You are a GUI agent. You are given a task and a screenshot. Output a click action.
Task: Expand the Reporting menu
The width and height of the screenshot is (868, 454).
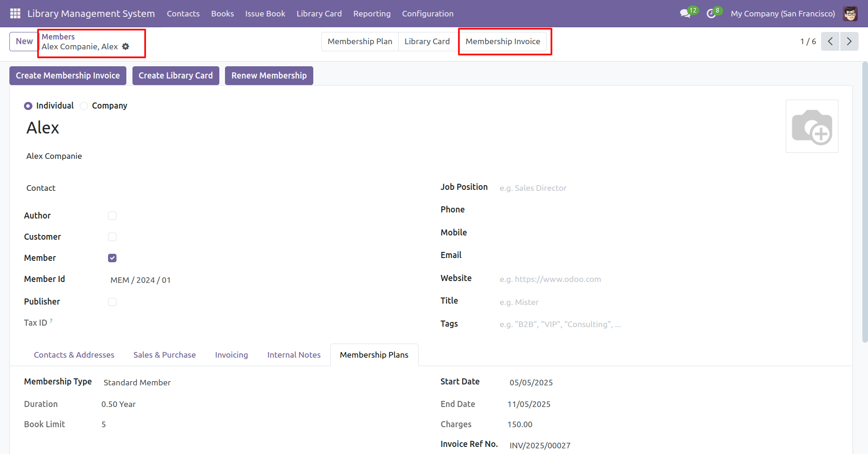[x=372, y=14]
